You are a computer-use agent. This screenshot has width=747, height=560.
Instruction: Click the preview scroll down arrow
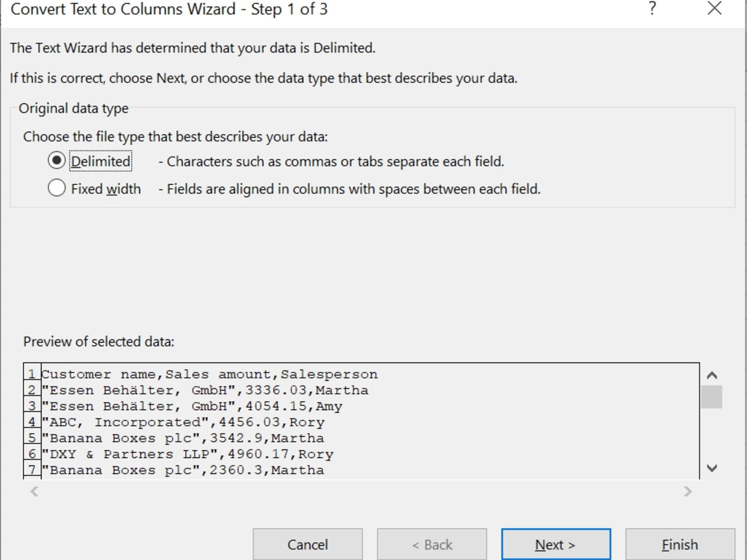click(712, 468)
